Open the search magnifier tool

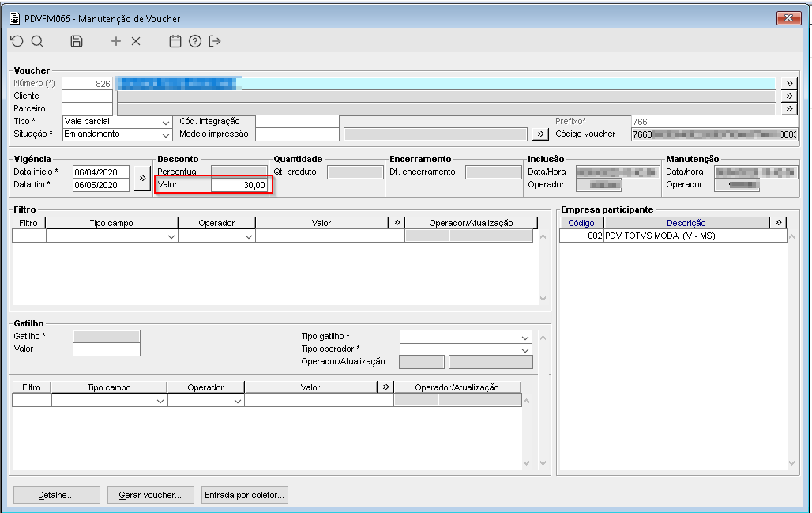pos(37,41)
